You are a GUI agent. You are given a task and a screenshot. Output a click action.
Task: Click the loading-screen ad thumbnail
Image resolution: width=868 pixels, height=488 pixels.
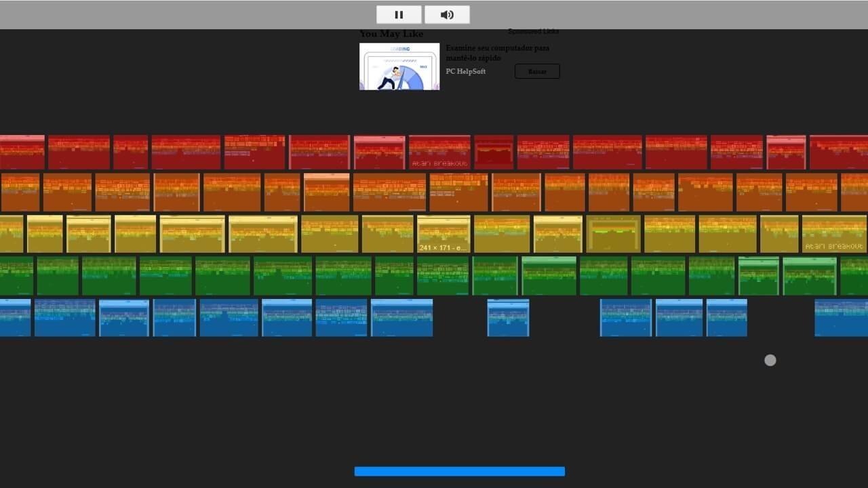pos(399,66)
